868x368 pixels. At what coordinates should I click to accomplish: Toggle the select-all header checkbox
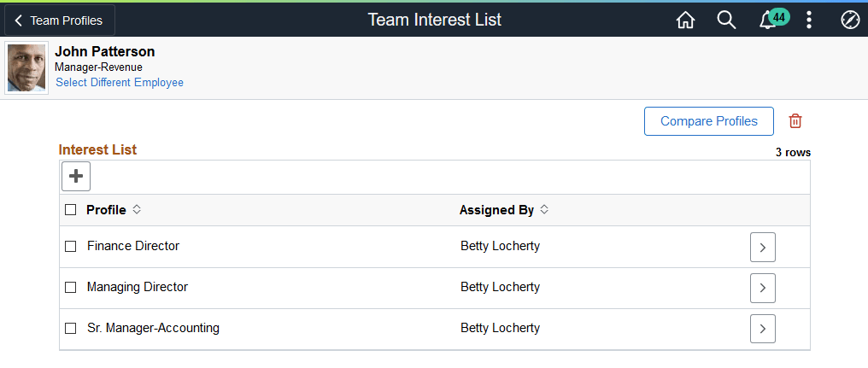click(x=71, y=210)
